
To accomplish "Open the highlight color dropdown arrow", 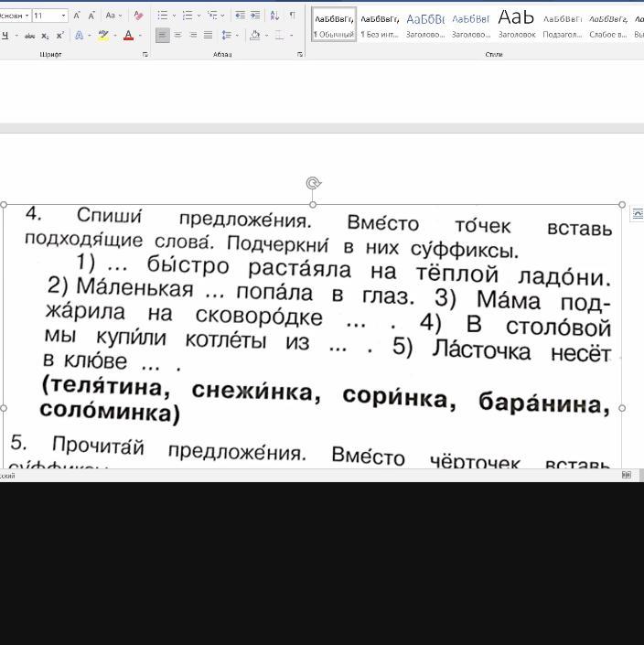I will 114,36.
